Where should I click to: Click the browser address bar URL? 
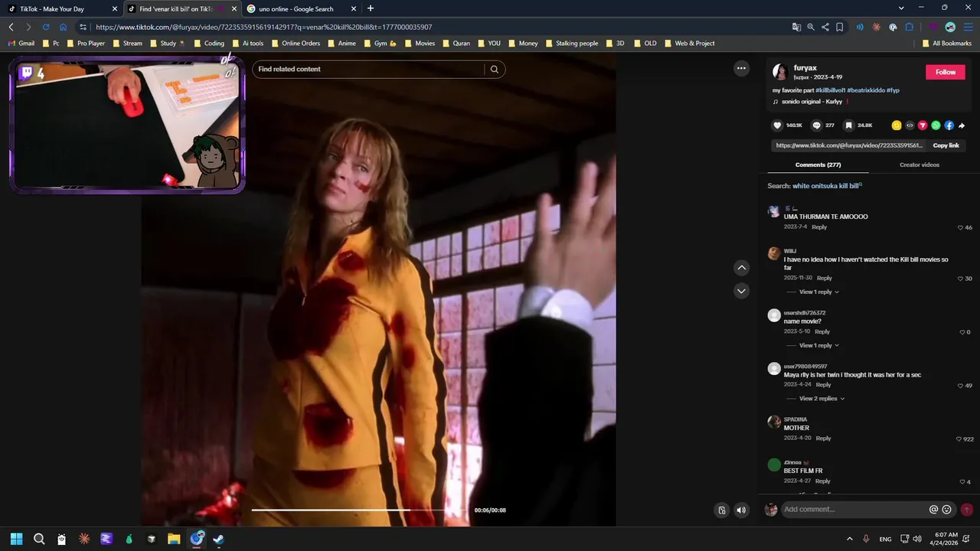[263, 27]
